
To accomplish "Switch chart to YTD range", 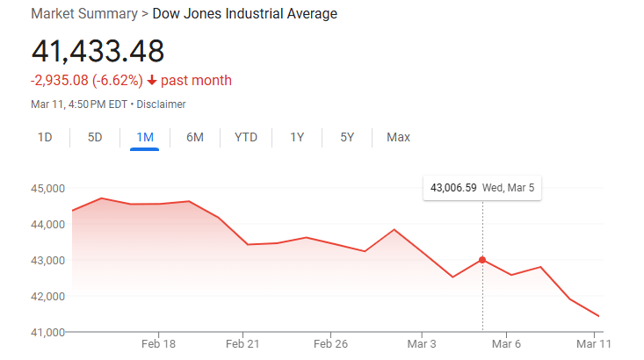I will click(x=246, y=137).
